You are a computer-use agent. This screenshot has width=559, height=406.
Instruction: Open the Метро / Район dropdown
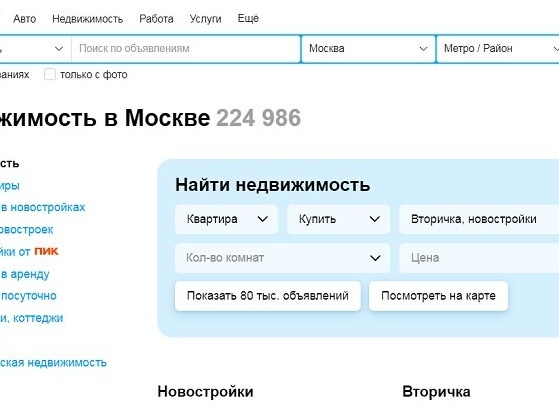click(x=498, y=48)
